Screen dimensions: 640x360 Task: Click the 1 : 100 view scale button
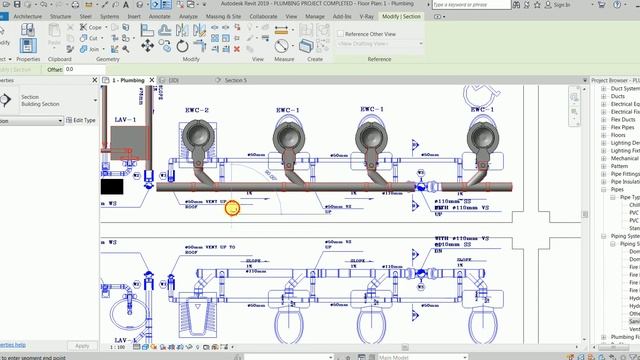(118, 347)
